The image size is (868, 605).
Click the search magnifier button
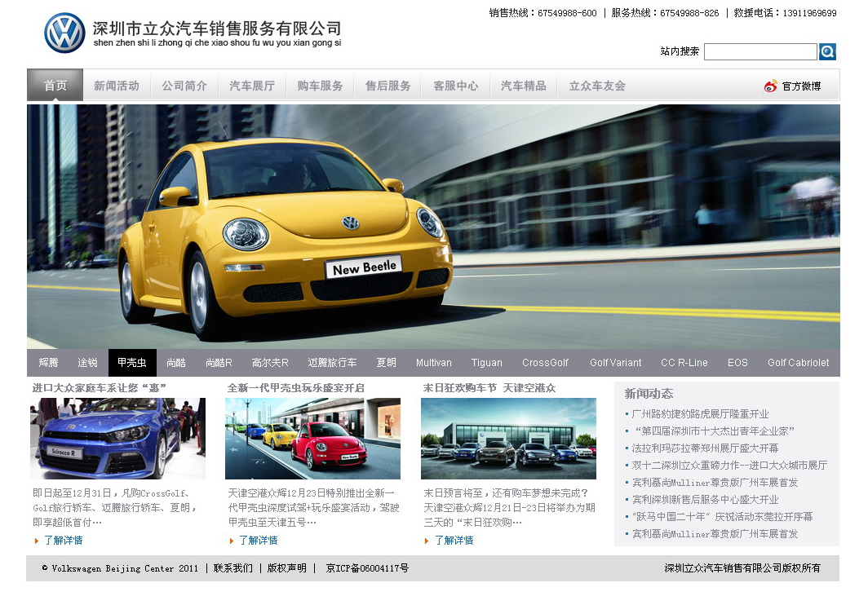(x=827, y=52)
